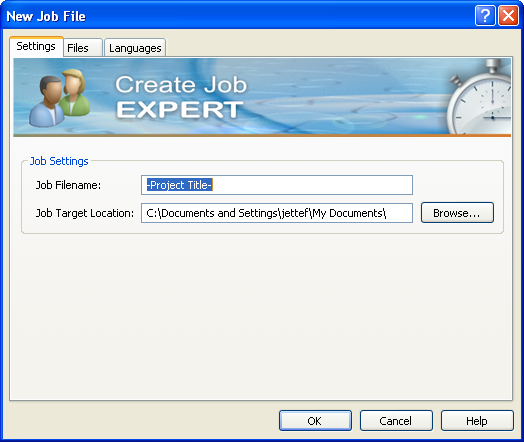The height and width of the screenshot is (442, 524).
Task: Click the Help button at bottom right
Action: 477,421
